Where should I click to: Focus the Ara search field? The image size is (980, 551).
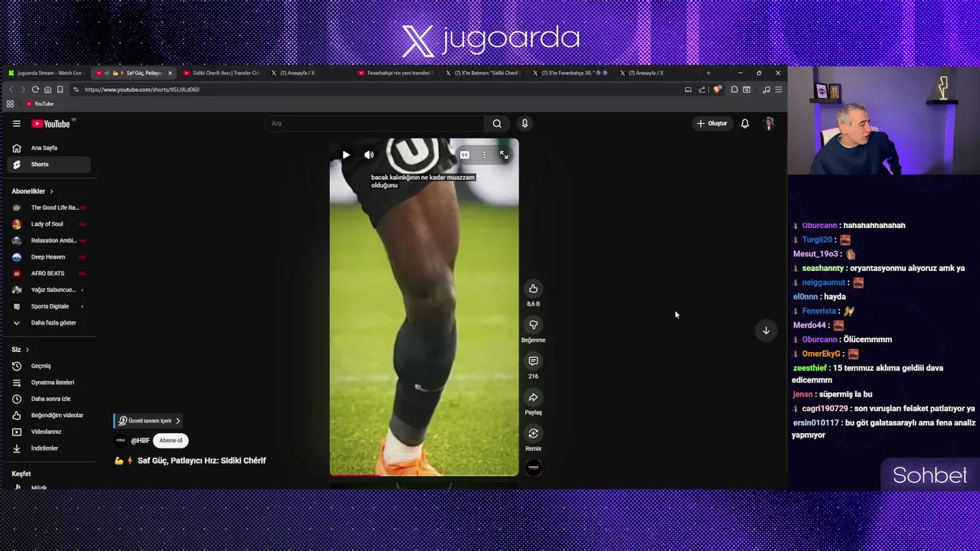[375, 123]
